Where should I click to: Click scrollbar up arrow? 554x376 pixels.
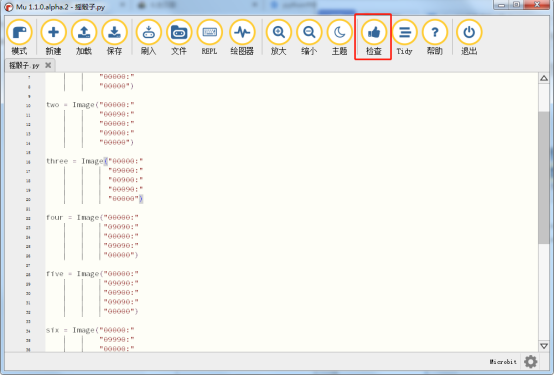[x=544, y=78]
